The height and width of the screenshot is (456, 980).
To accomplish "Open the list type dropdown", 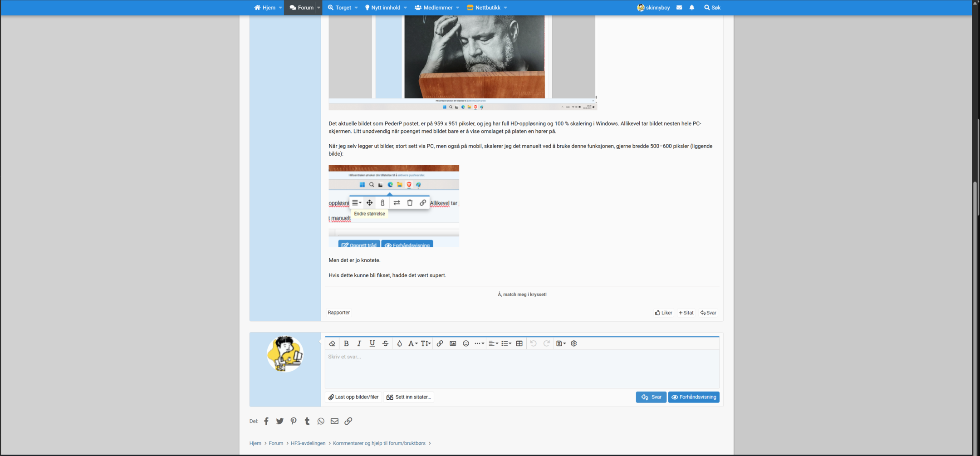I will click(x=506, y=343).
